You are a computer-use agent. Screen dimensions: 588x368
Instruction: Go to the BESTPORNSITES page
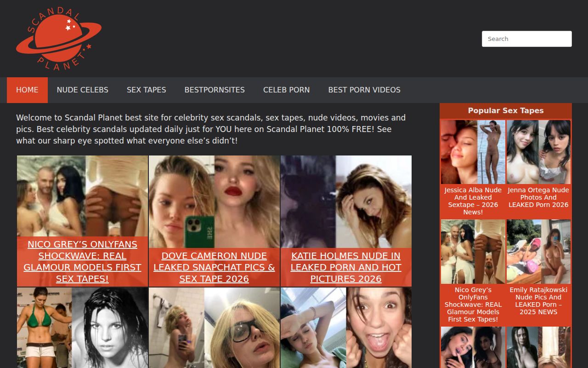pyautogui.click(x=214, y=90)
